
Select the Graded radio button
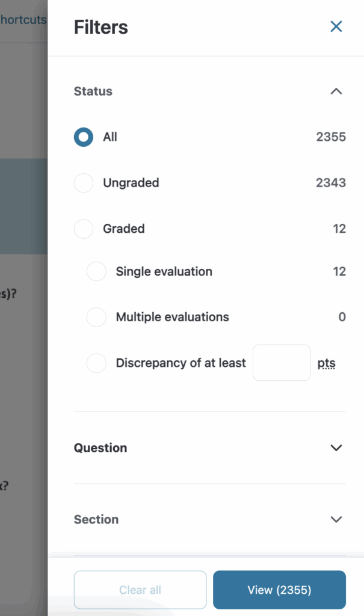[x=84, y=229]
